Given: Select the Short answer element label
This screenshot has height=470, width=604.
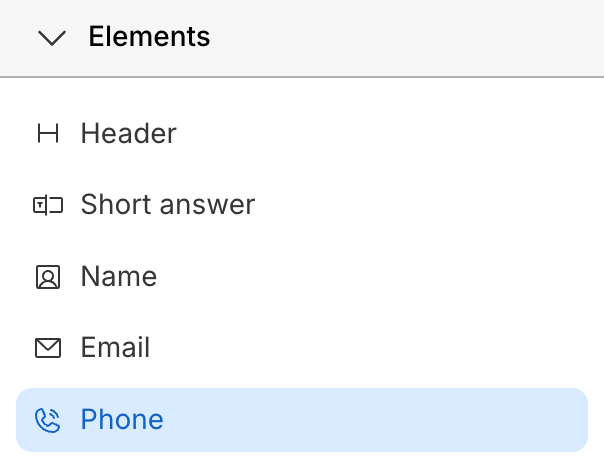Looking at the screenshot, I should 168,205.
